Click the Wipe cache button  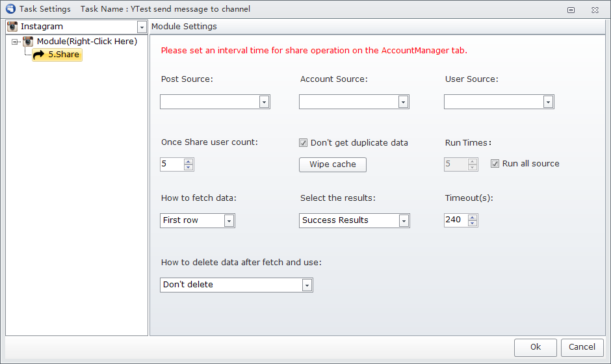coord(333,164)
